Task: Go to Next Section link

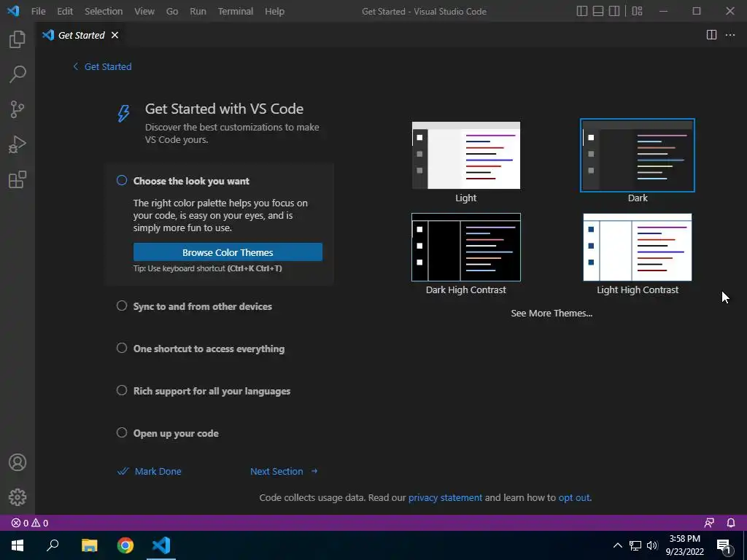Action: click(284, 472)
